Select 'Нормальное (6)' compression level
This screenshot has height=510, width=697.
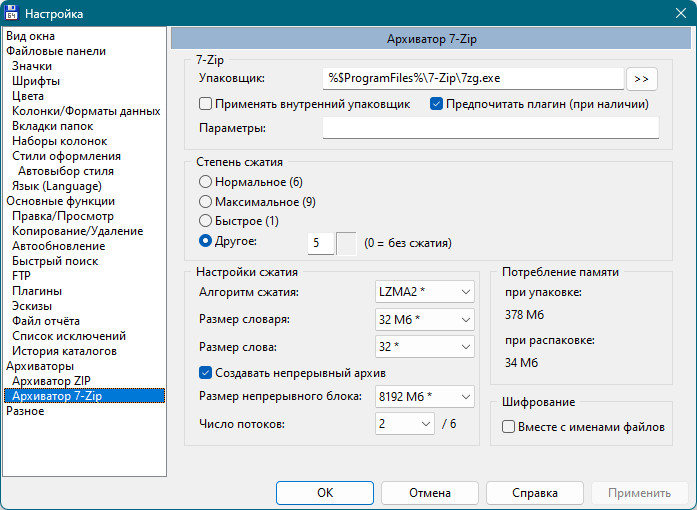206,182
